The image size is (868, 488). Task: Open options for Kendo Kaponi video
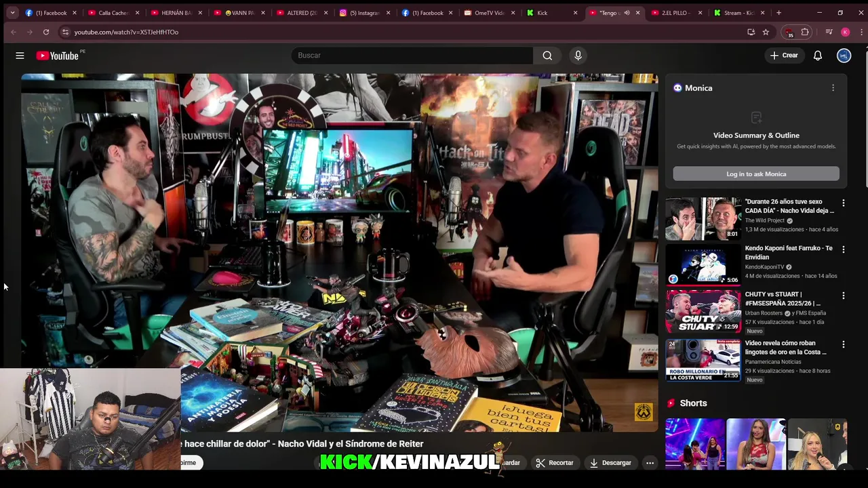[x=844, y=249]
